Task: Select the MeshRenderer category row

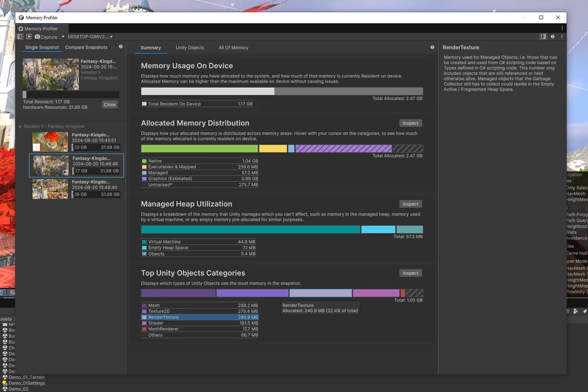Action: pos(199,329)
